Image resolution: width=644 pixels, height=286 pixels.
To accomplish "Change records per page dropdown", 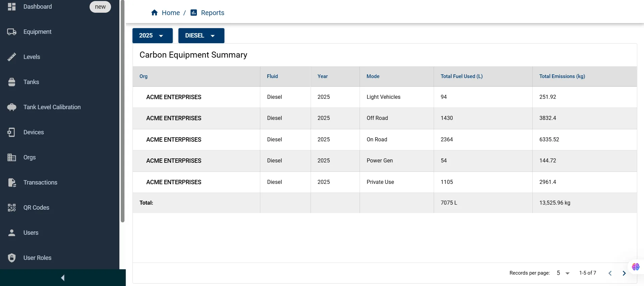I will pyautogui.click(x=563, y=273).
